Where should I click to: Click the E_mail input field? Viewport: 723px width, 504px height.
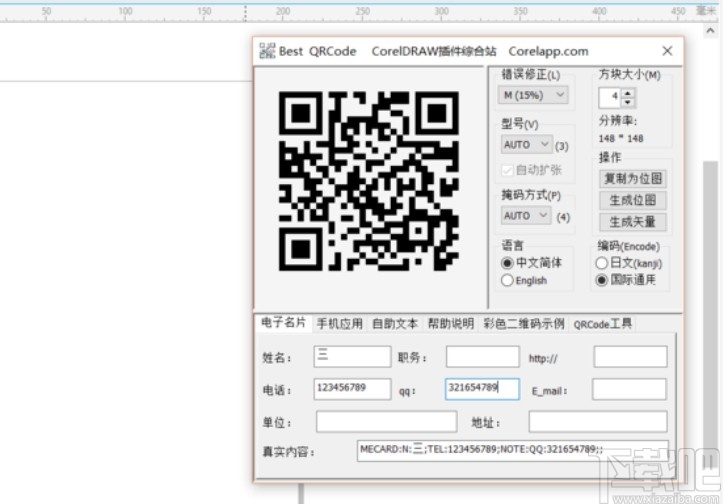tap(629, 389)
